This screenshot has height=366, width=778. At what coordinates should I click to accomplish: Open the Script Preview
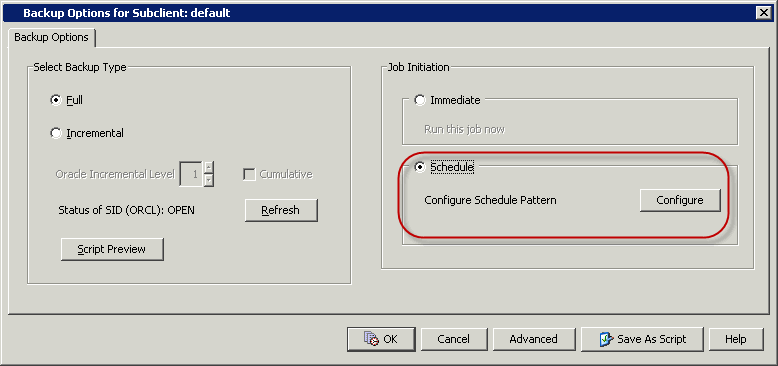click(112, 249)
